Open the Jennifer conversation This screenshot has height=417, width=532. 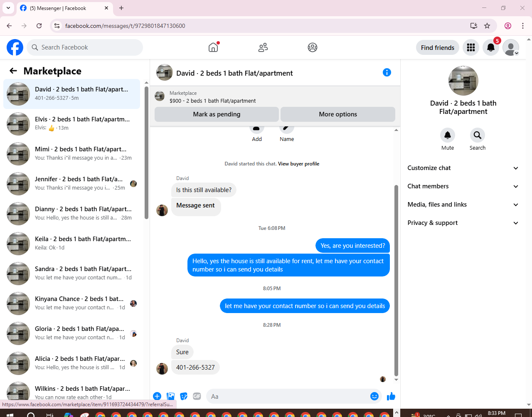(72, 183)
